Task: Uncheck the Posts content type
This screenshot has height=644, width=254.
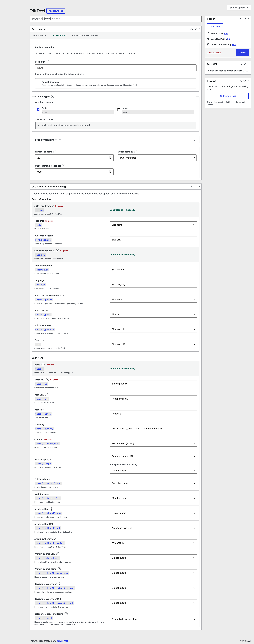Action: (38, 110)
